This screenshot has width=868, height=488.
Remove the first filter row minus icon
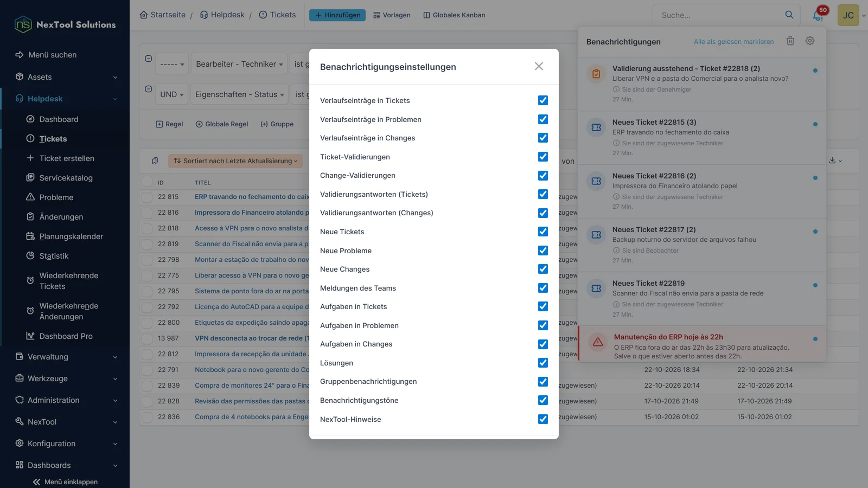pyautogui.click(x=148, y=59)
